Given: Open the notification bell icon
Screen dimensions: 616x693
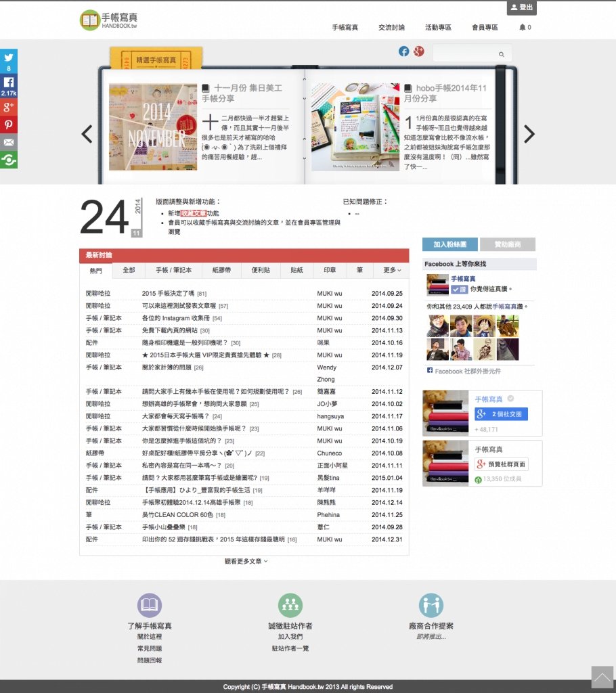Looking at the screenshot, I should 522,28.
